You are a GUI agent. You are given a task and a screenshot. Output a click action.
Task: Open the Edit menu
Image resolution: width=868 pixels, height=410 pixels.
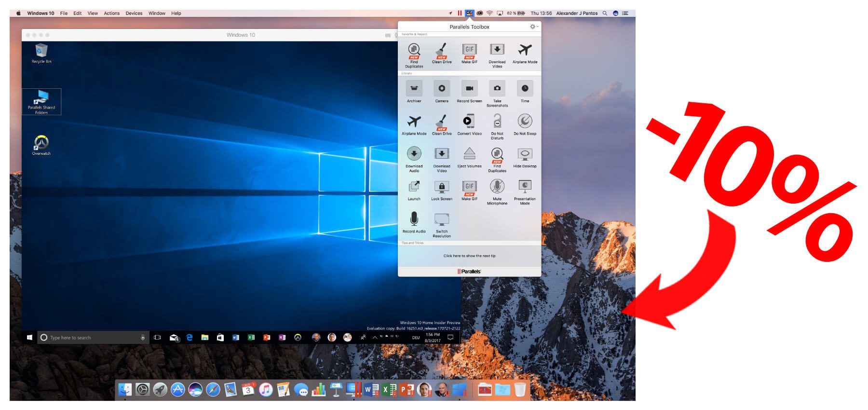point(77,13)
